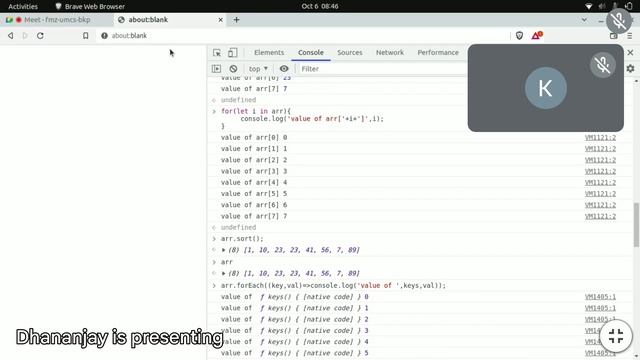The image size is (640, 360).
Task: Open VM1121:2 link for arr[7] 7 row
Action: click(x=600, y=216)
